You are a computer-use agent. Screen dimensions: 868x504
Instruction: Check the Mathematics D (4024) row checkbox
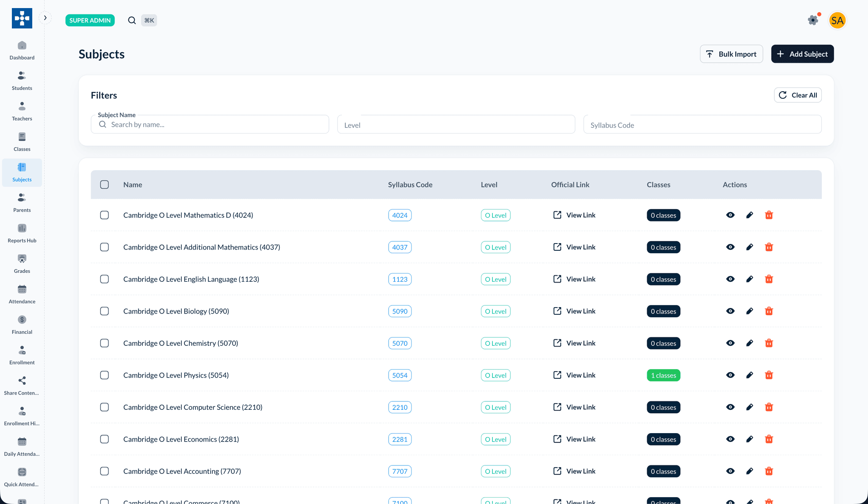click(104, 215)
